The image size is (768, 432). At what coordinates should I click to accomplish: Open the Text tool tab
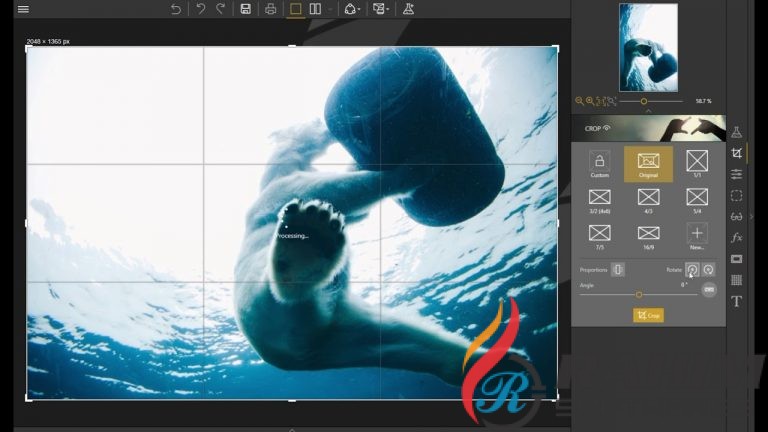(x=736, y=301)
